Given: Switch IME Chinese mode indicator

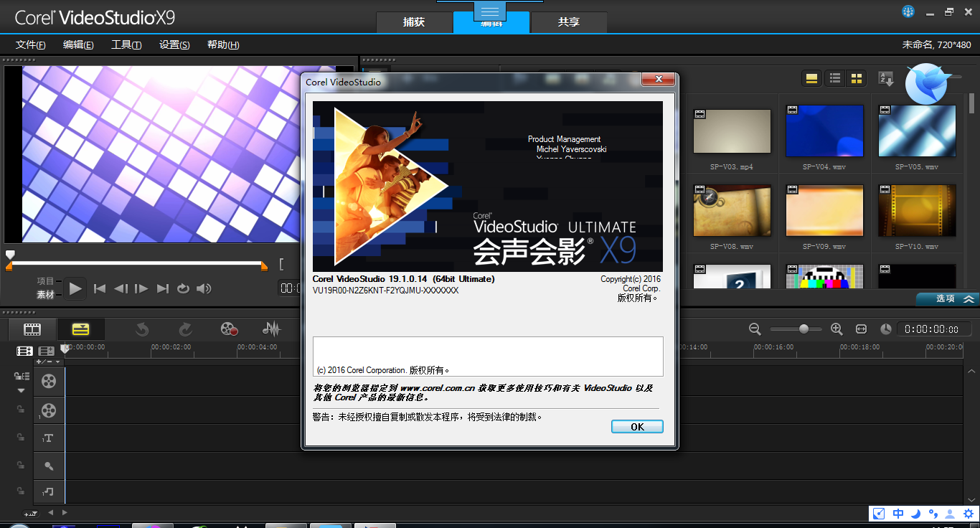Looking at the screenshot, I should pyautogui.click(x=898, y=514).
